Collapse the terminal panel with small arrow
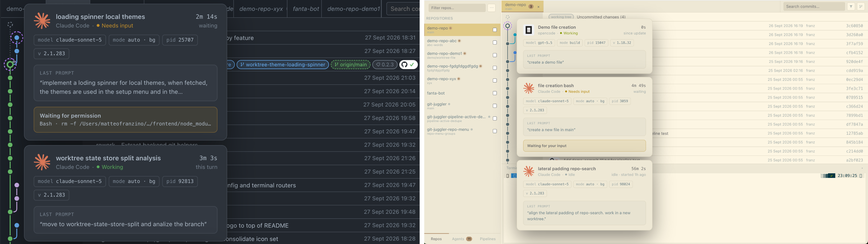The height and width of the screenshot is (244, 868). pyautogui.click(x=862, y=168)
